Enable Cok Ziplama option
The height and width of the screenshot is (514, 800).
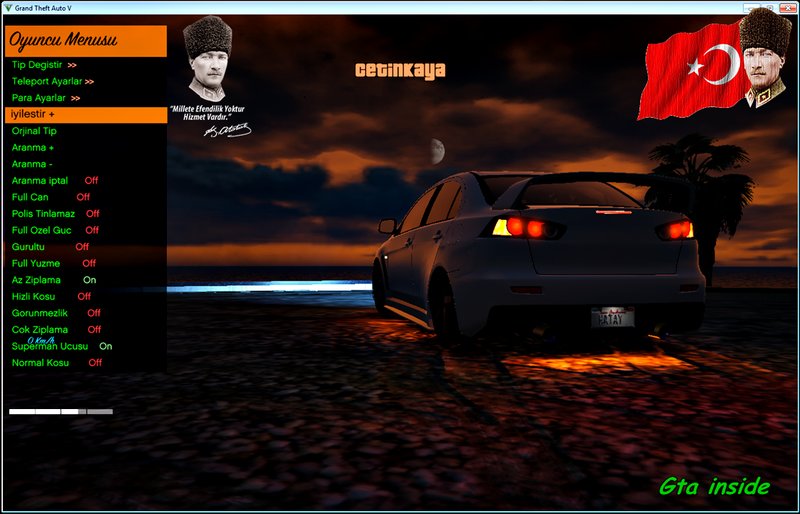pyautogui.click(x=56, y=330)
